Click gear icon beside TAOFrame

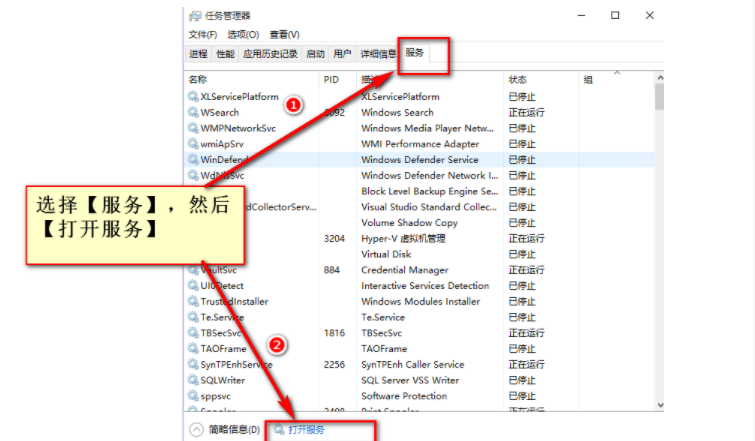pyautogui.click(x=193, y=348)
